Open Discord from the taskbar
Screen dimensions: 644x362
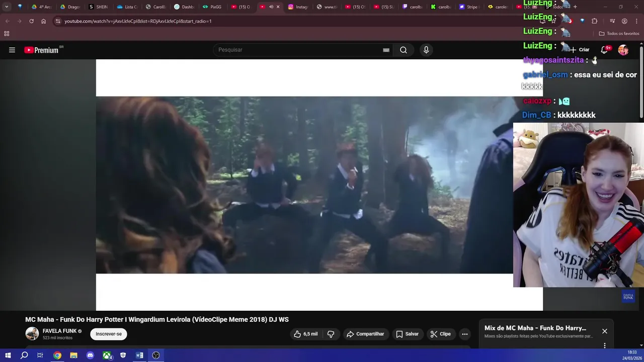[90, 355]
